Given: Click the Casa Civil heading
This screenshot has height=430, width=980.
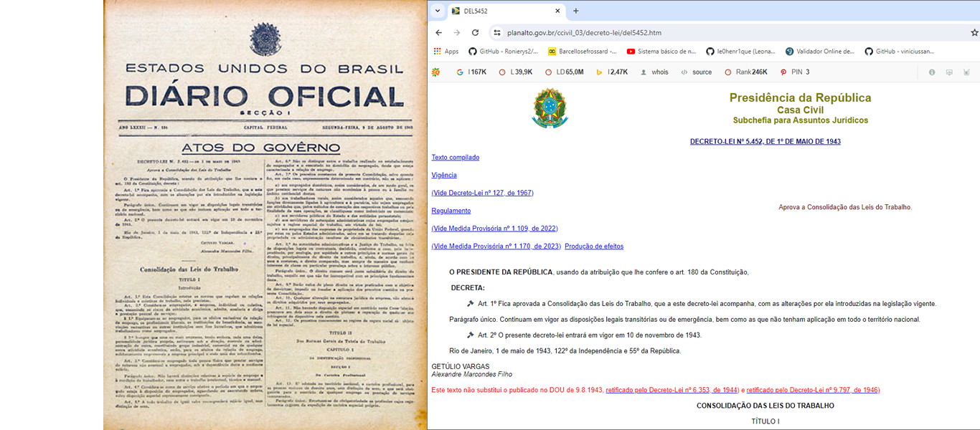Looking at the screenshot, I should [801, 110].
